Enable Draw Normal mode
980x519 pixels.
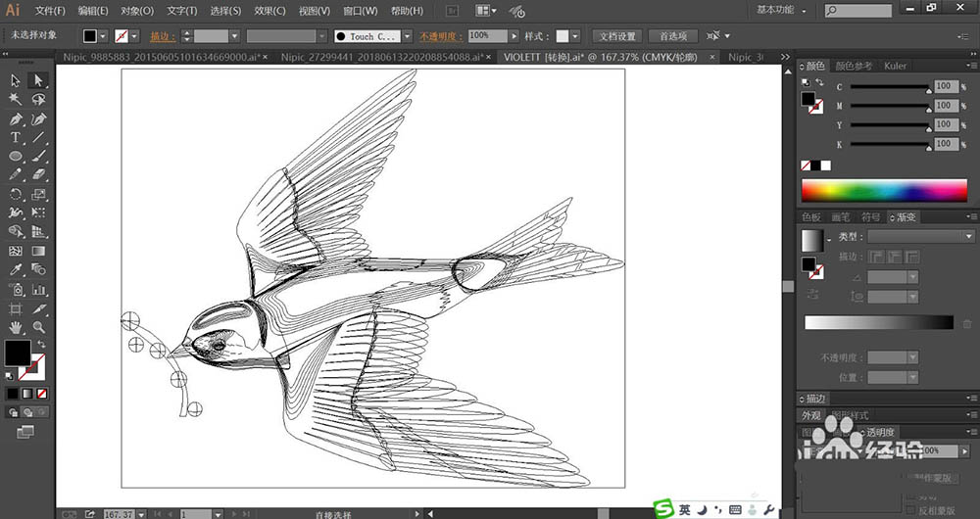tap(13, 412)
